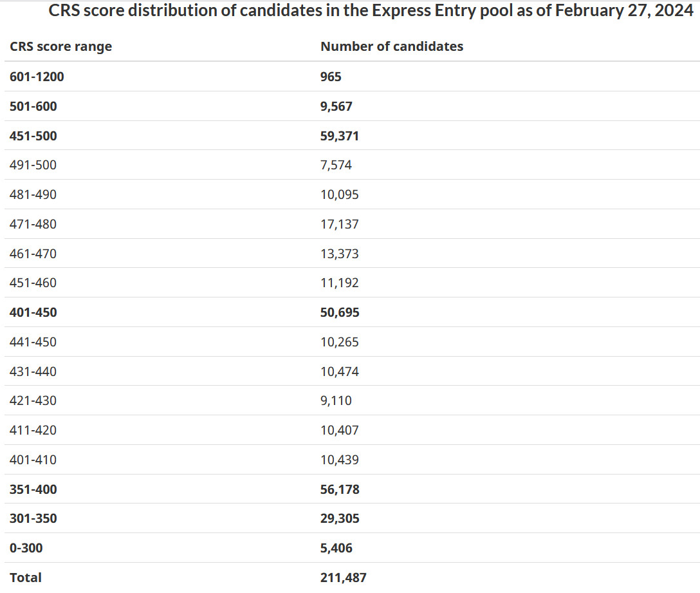The height and width of the screenshot is (593, 700).
Task: Click the total of 211,487 candidates
Action: pyautogui.click(x=344, y=578)
